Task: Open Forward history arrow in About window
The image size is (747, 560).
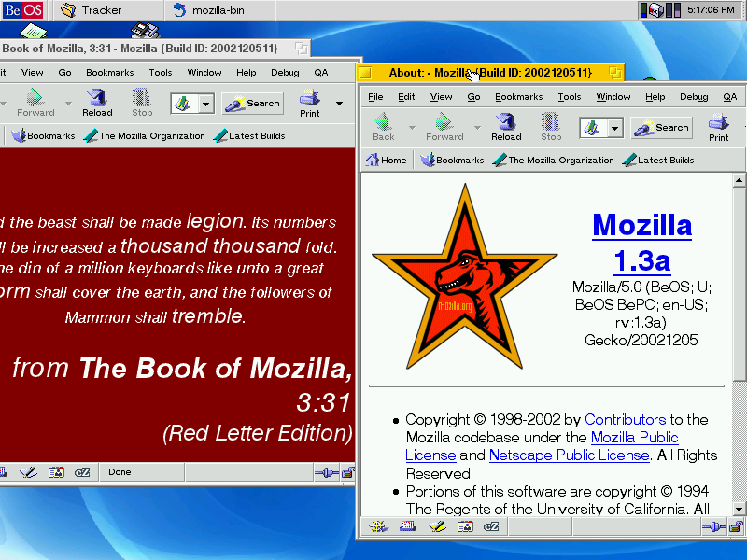Action: (x=477, y=128)
